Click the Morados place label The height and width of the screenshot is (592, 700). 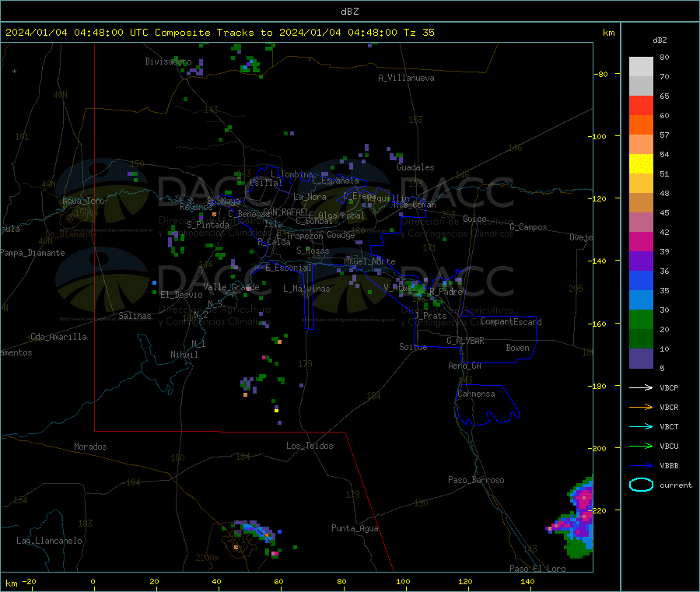tap(90, 447)
